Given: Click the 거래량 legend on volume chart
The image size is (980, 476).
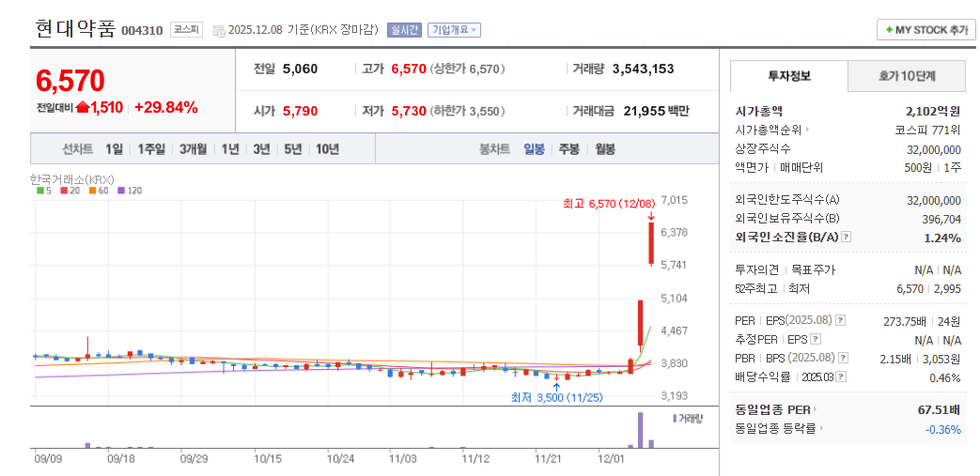Looking at the screenshot, I should pos(688,418).
